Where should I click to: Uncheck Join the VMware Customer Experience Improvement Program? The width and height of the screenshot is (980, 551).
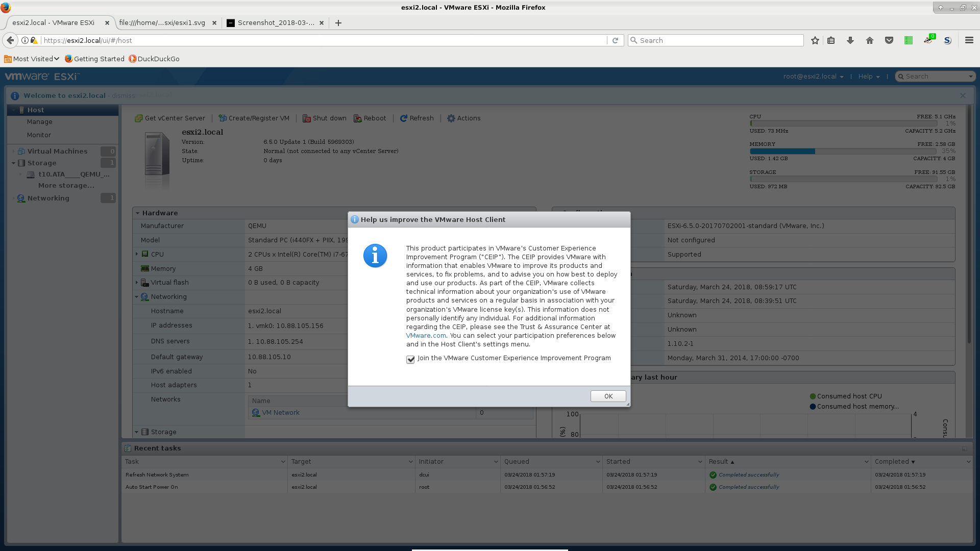(410, 359)
